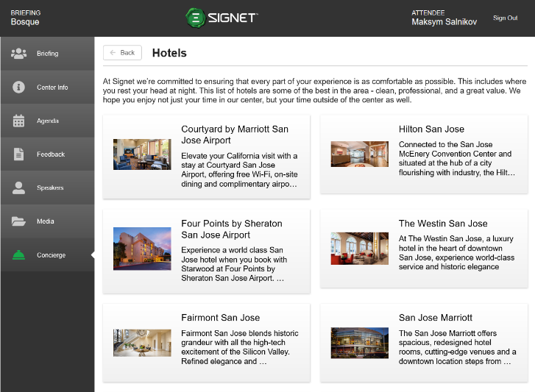
Task: Open The Westin San Jose photo
Action: pos(360,249)
